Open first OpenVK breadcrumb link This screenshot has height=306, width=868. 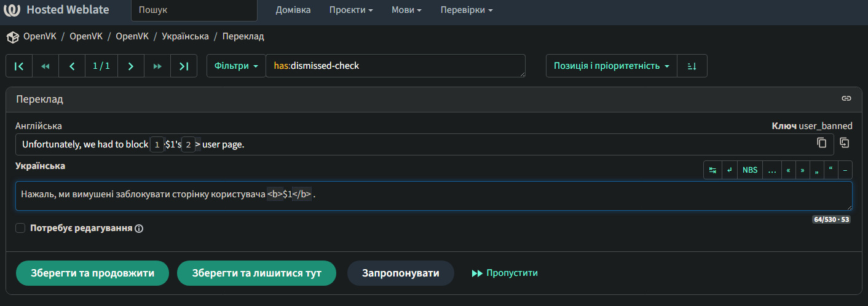(x=40, y=36)
